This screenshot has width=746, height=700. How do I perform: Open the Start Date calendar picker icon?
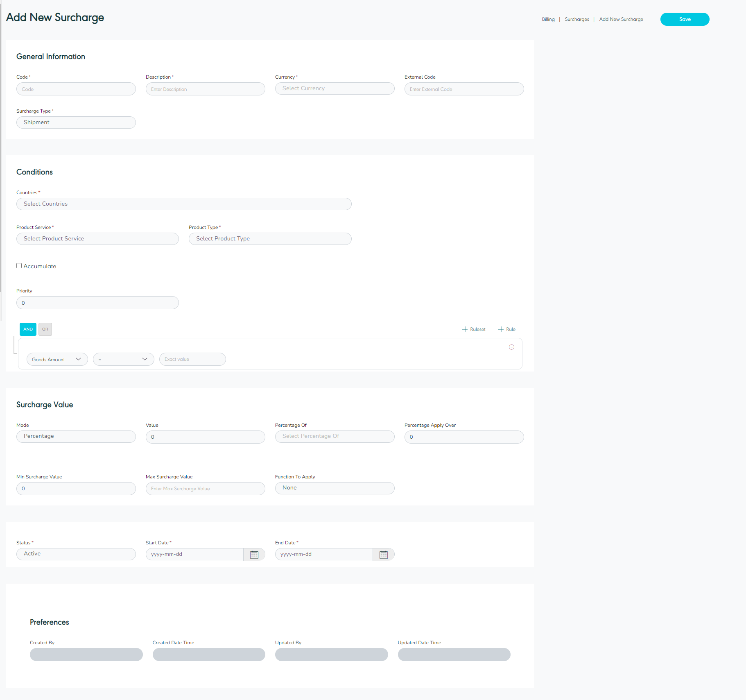tap(254, 555)
